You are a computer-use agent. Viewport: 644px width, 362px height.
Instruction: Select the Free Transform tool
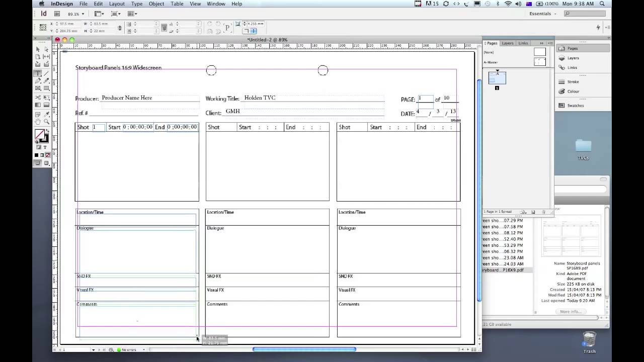(46, 97)
